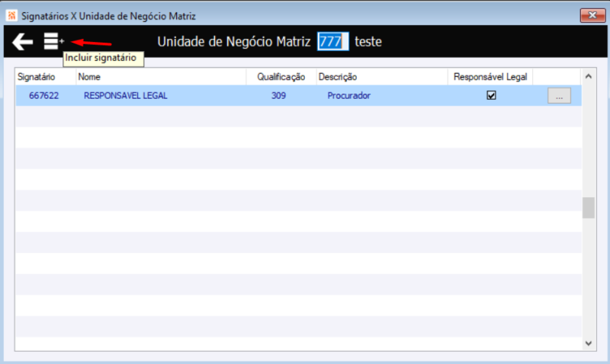The width and height of the screenshot is (610, 364).
Task: Sort by the Descrição column header
Action: click(x=382, y=77)
